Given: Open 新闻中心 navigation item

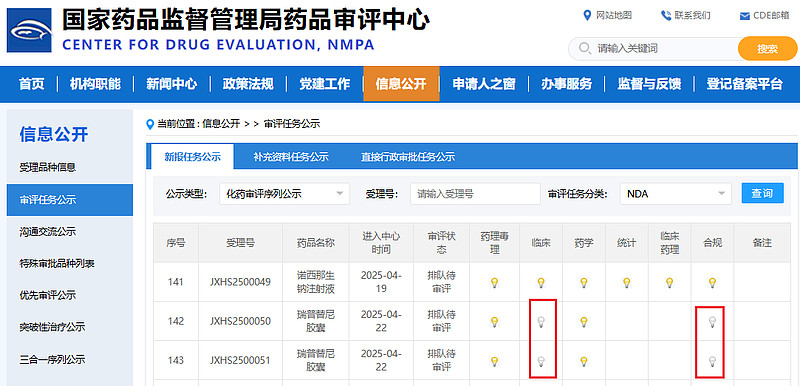Looking at the screenshot, I should pos(171,84).
